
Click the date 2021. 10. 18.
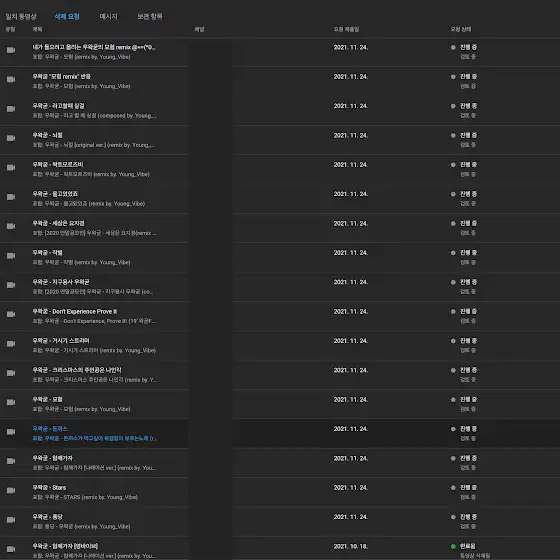351,546
